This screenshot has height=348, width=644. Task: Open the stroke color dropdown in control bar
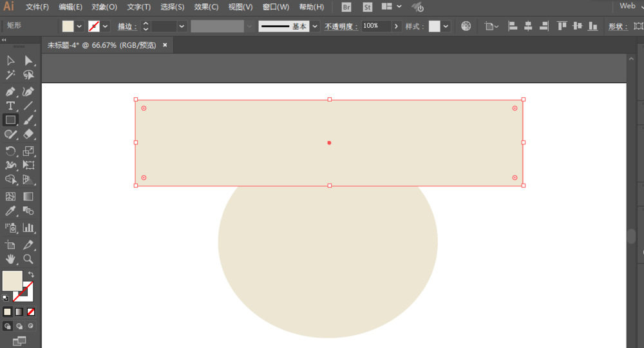(x=106, y=26)
